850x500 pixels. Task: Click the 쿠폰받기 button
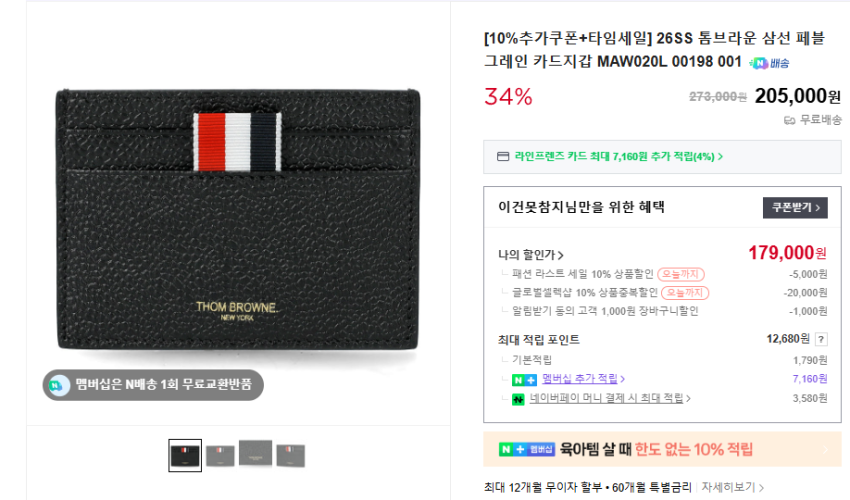tap(795, 208)
